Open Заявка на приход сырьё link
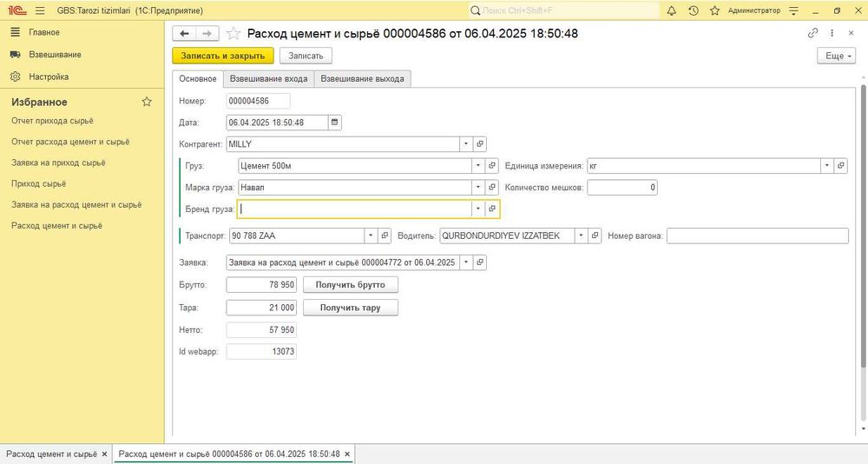This screenshot has width=868, height=464. [58, 162]
